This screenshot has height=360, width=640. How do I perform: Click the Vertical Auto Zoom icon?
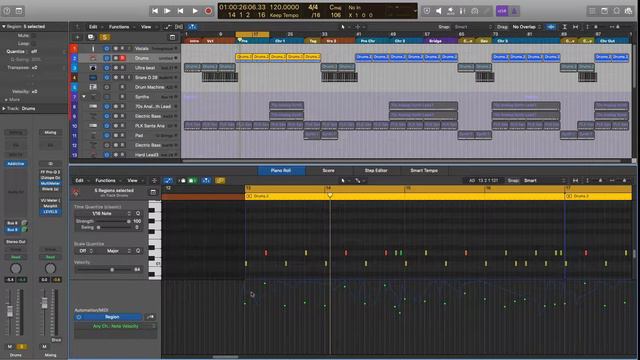[564, 27]
